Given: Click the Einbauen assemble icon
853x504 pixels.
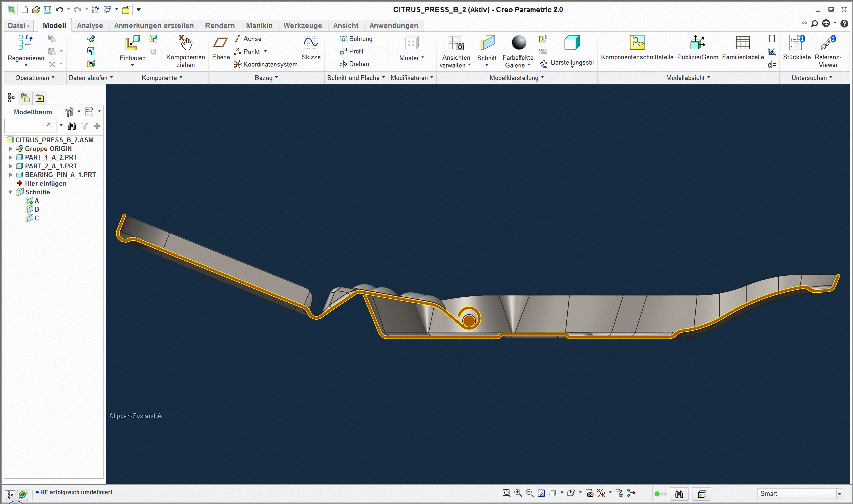Looking at the screenshot, I should [x=132, y=43].
